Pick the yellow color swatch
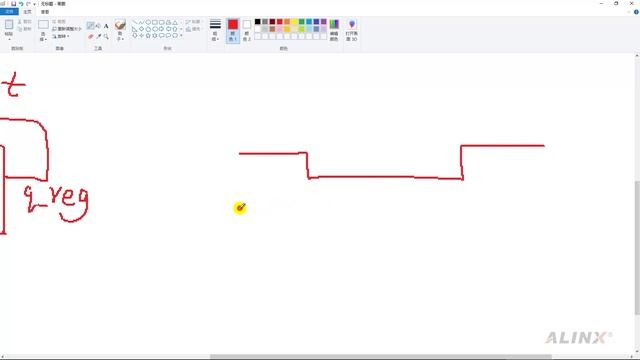640x360 pixels. coord(294,22)
